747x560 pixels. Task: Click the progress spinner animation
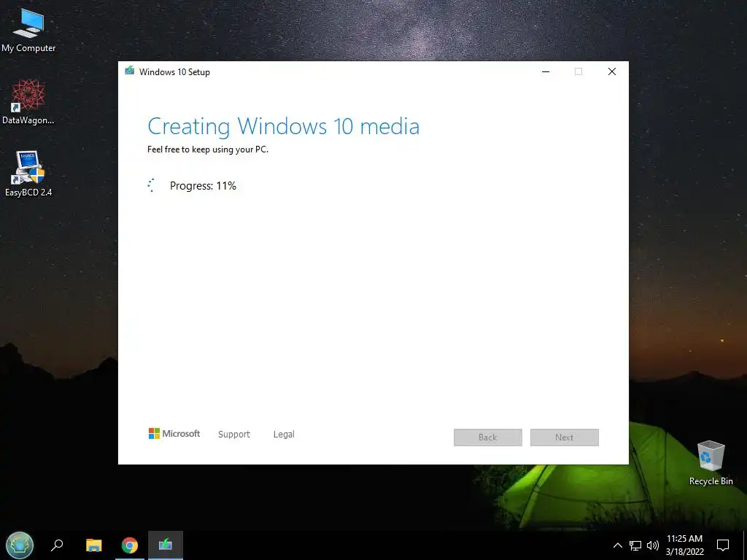click(x=152, y=185)
